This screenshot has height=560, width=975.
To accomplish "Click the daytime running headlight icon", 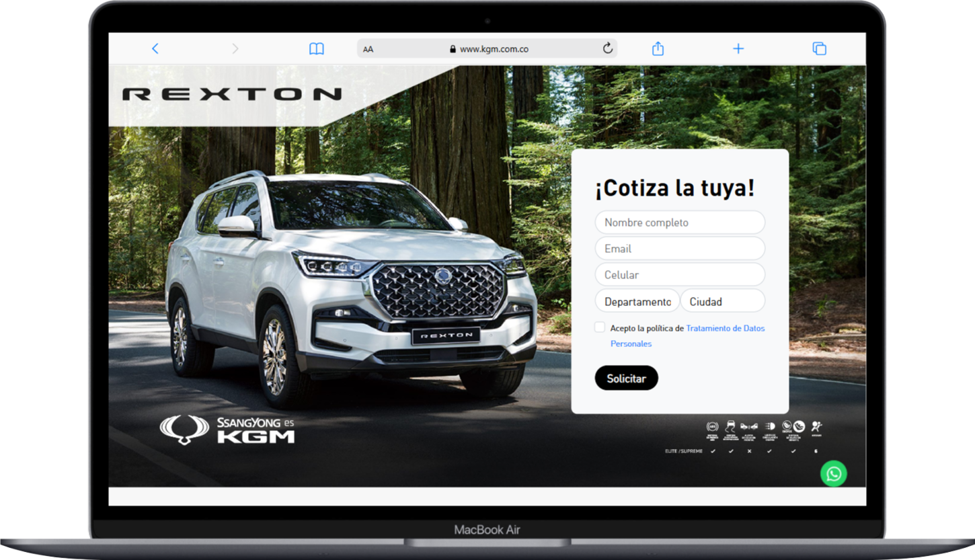I will pos(769,426).
